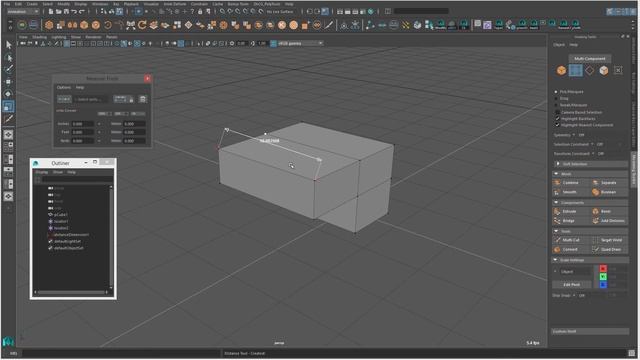
Task: Click the Outliner search field
Action: (77, 179)
